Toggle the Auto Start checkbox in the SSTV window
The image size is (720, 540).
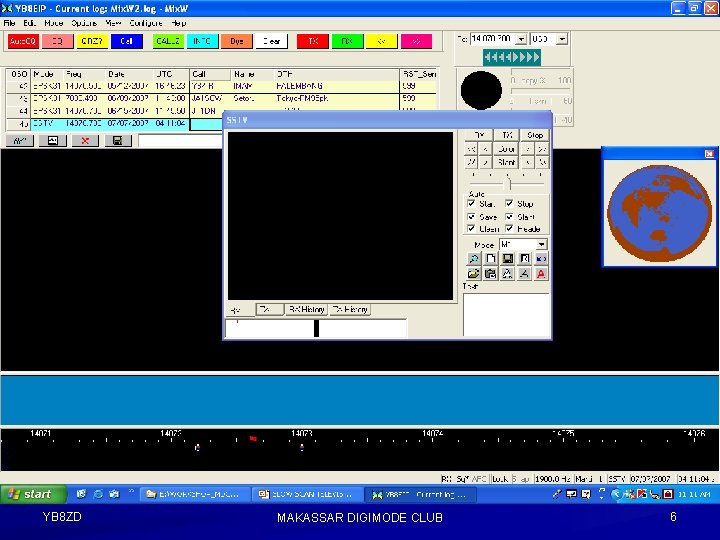471,203
